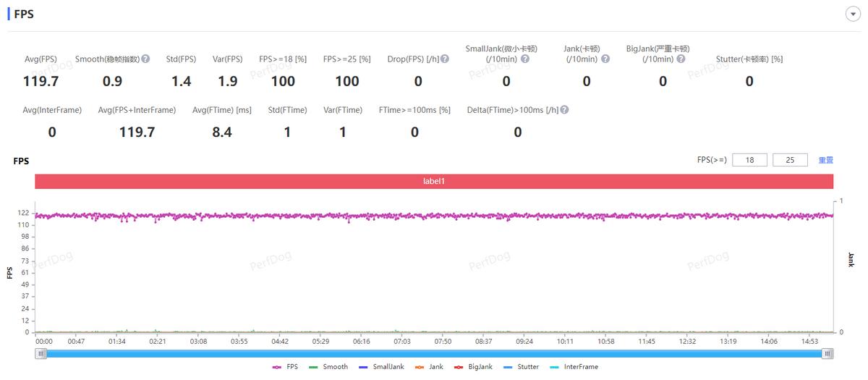Image resolution: width=868 pixels, height=380 pixels.
Task: Click help icon beside Delta(FTime)>100ms
Action: [x=564, y=110]
